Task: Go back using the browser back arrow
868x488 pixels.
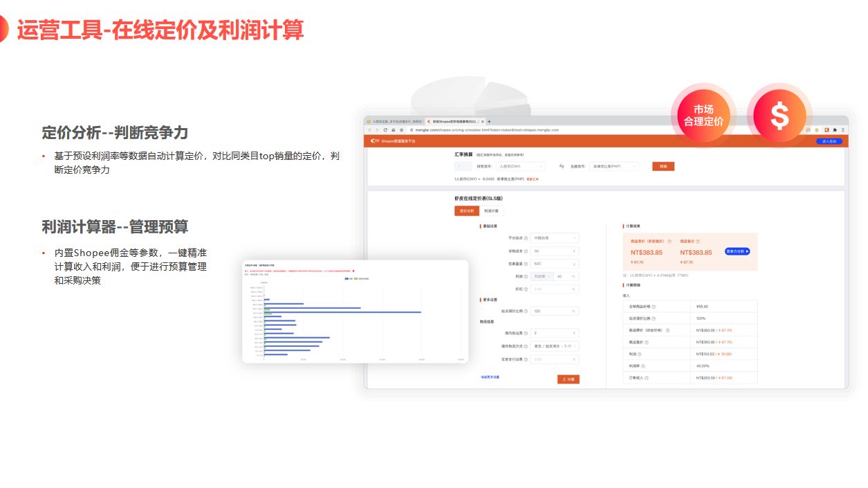Action: (369, 129)
